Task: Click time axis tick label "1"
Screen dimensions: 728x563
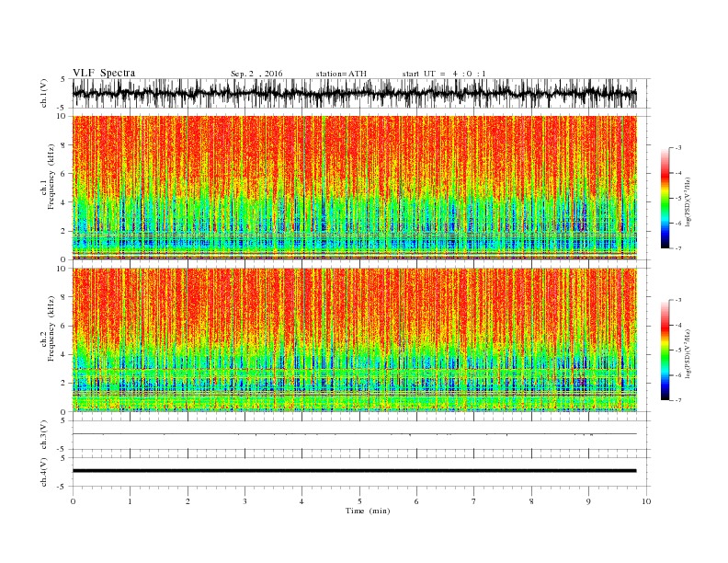Action: (130, 501)
